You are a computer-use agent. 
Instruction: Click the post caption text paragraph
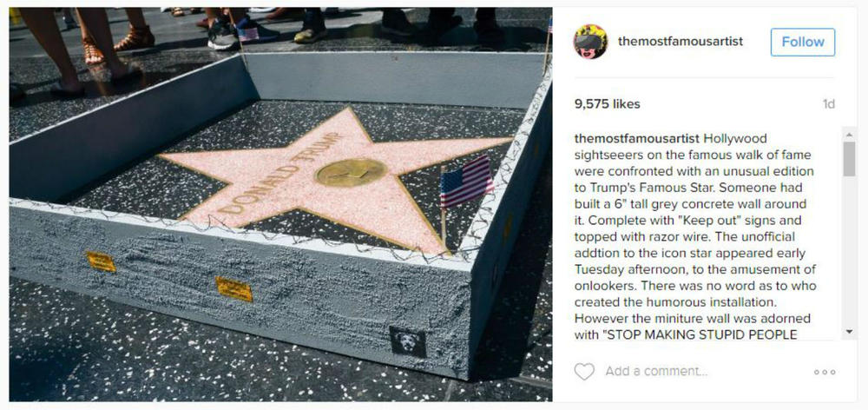695,236
